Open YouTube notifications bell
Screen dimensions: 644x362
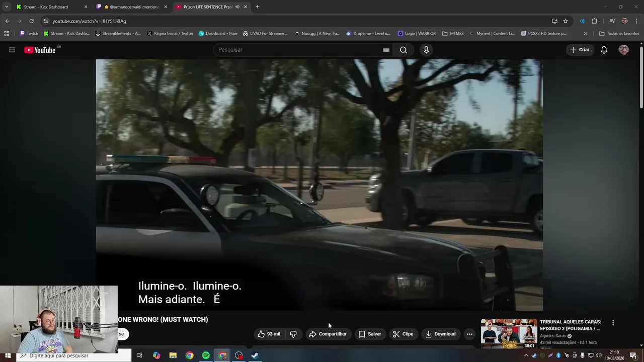pyautogui.click(x=604, y=50)
